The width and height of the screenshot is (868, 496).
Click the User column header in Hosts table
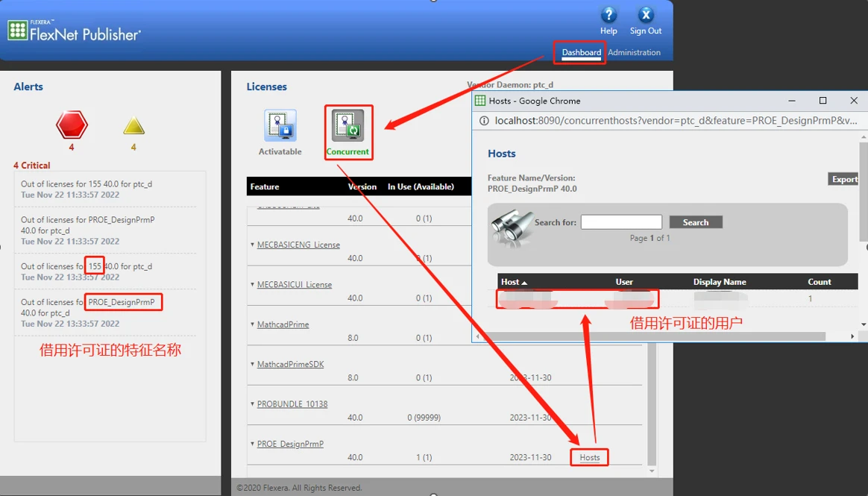pos(624,282)
